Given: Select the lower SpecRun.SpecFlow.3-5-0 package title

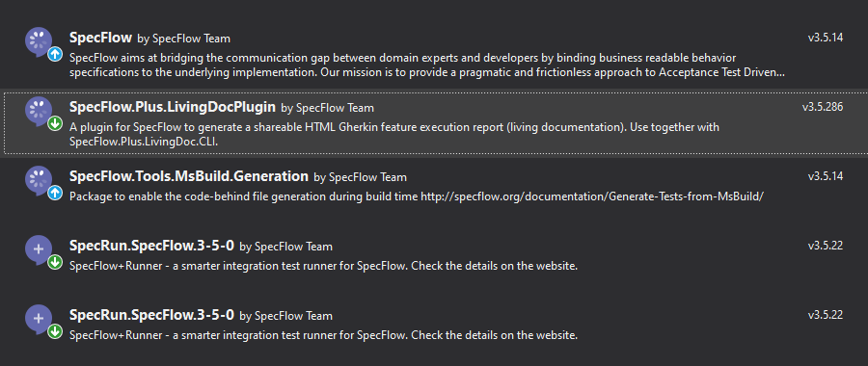Looking at the screenshot, I should (x=151, y=315).
